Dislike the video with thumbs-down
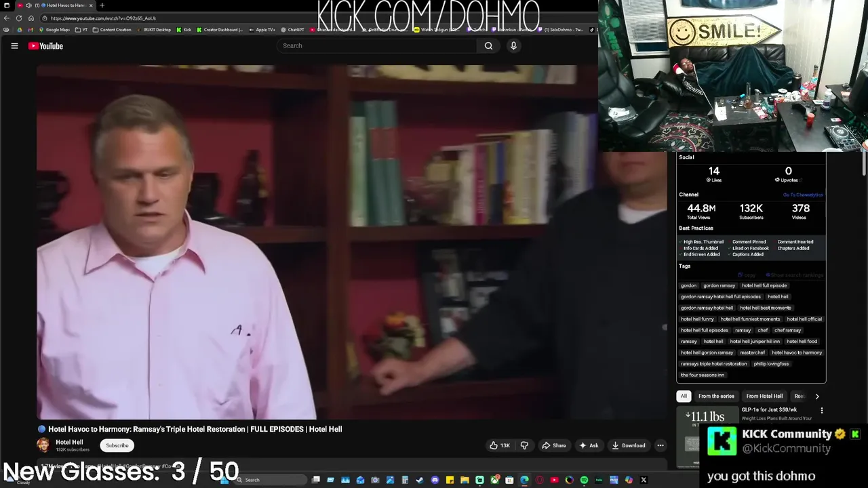868x488 pixels. pyautogui.click(x=524, y=445)
